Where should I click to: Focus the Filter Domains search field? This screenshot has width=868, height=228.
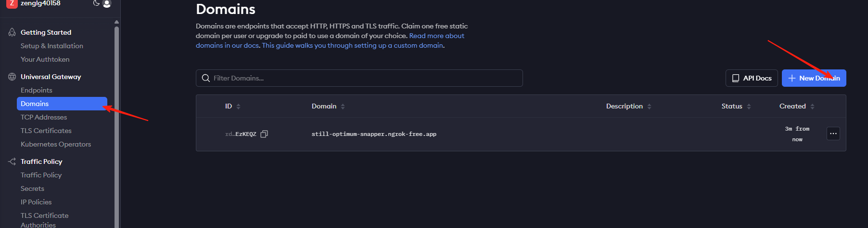(x=359, y=78)
